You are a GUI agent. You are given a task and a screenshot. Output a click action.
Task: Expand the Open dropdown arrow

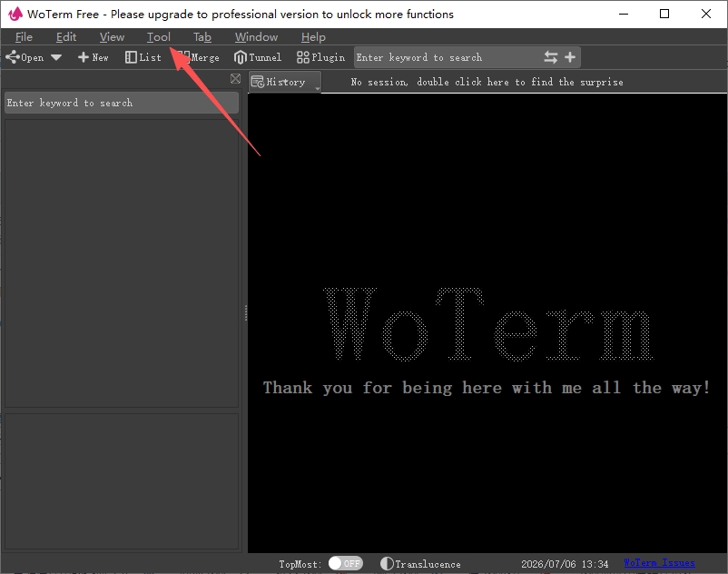(56, 57)
